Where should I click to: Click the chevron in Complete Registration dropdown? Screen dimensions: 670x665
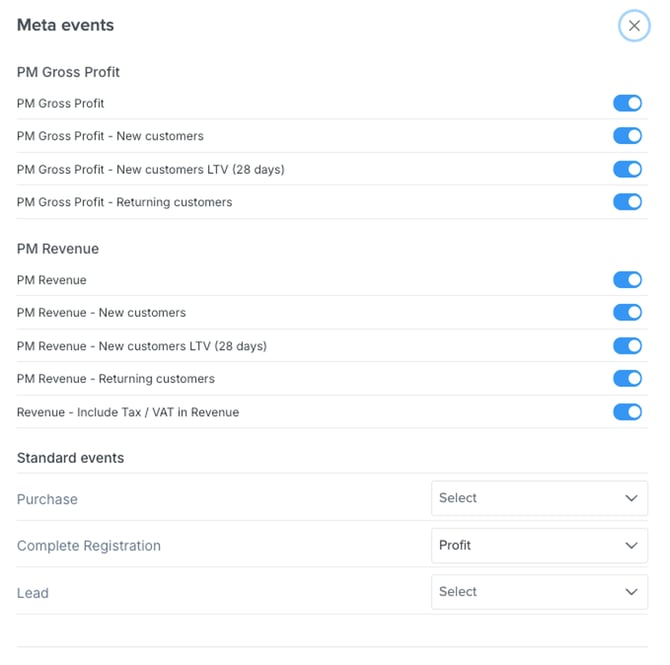tap(631, 545)
